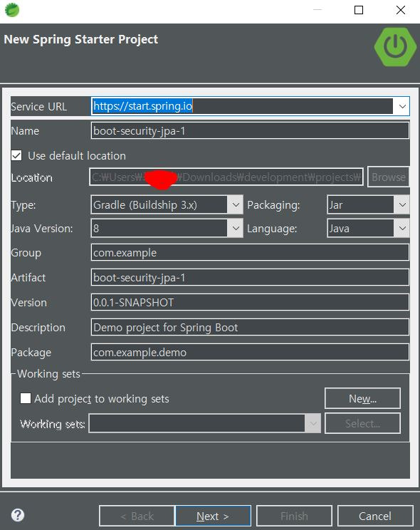The image size is (420, 530).
Task: Maximize the dialog window
Action: click(359, 10)
